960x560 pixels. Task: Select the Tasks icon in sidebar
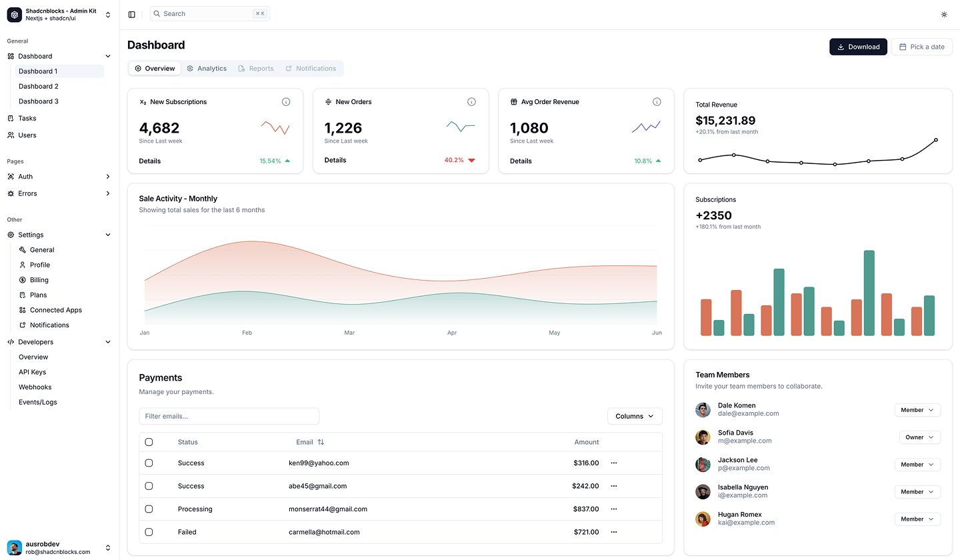point(11,118)
